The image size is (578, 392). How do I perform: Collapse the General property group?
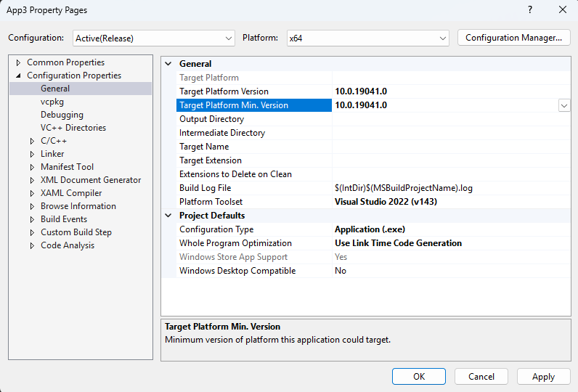169,64
